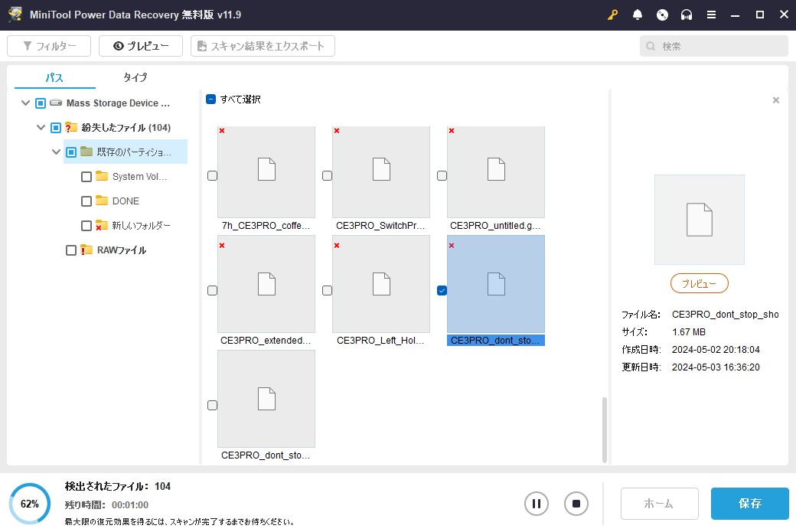
Task: Collapse the Mass Storage Device node
Action: [x=25, y=103]
